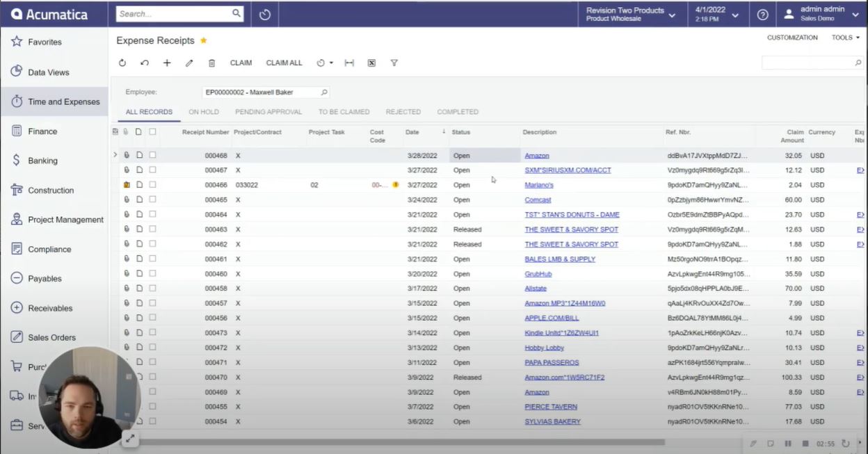Screen dimensions: 868x454
Task: Click the CLAIM button
Action: pos(241,63)
